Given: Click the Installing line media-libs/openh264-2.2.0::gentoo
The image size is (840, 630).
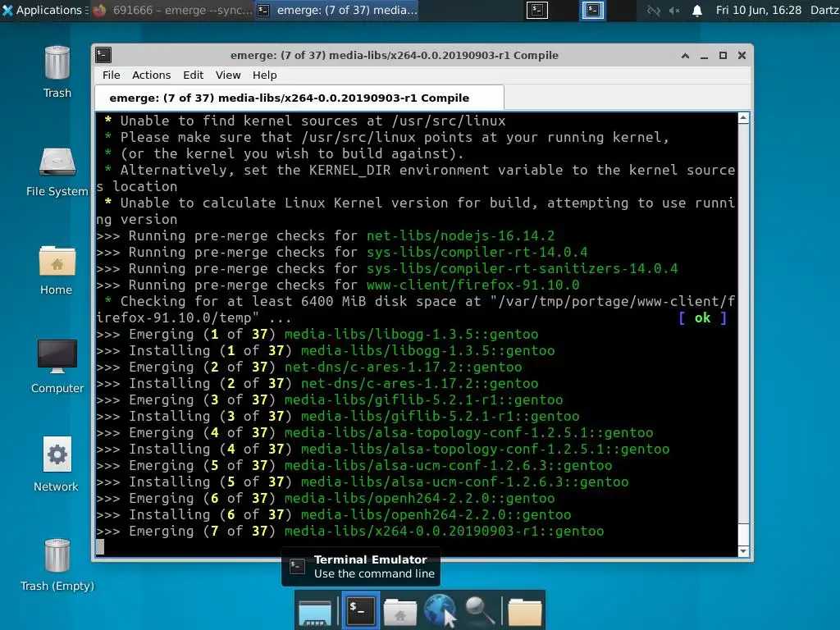Looking at the screenshot, I should coord(334,514).
